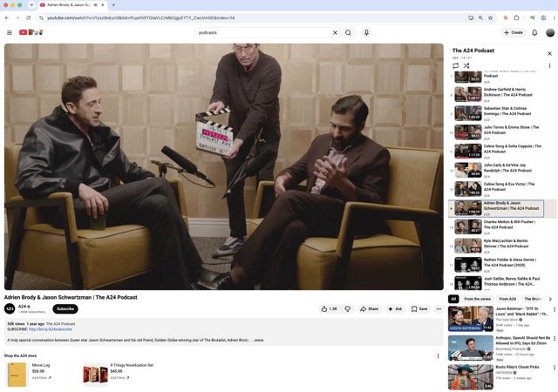Clear the search text with the X
Screen dimensions: 558x392
pos(335,33)
